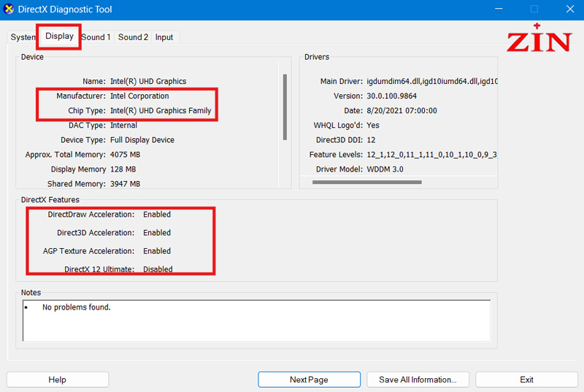Click Driver Model value WDDM 3.0
Viewport: 584px width, 392px height.
point(385,169)
